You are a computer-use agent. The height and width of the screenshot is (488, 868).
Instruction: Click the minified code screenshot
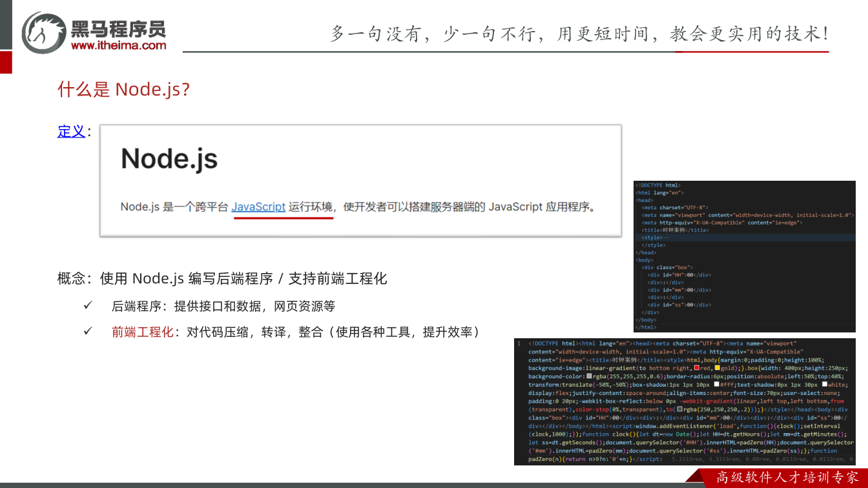click(x=685, y=402)
